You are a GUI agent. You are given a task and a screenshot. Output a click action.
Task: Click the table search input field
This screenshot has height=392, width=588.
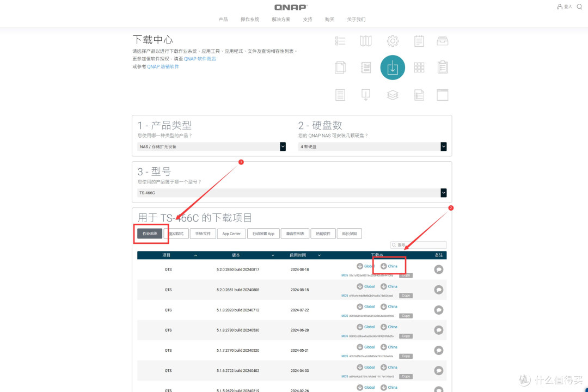pyautogui.click(x=419, y=245)
